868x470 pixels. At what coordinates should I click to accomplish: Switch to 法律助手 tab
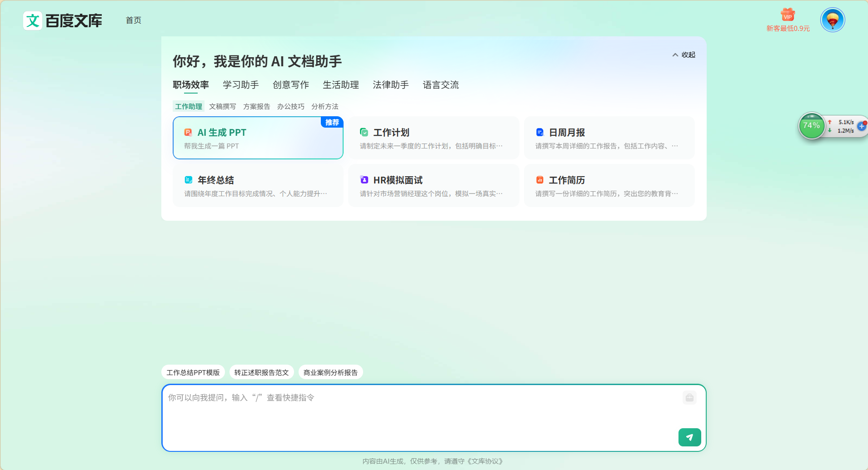pos(391,85)
